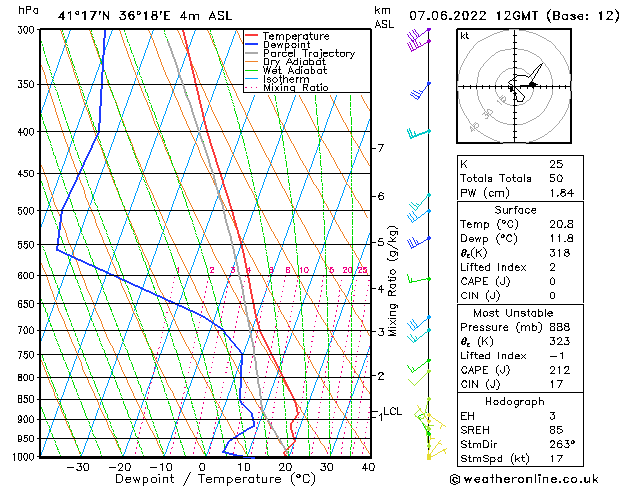Click the "SREH" value "85"

556,430
